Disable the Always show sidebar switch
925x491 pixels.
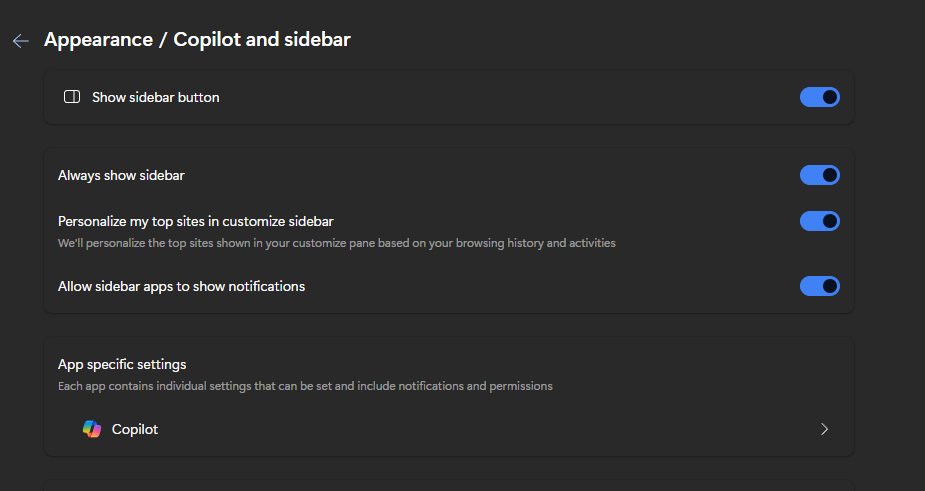point(819,175)
